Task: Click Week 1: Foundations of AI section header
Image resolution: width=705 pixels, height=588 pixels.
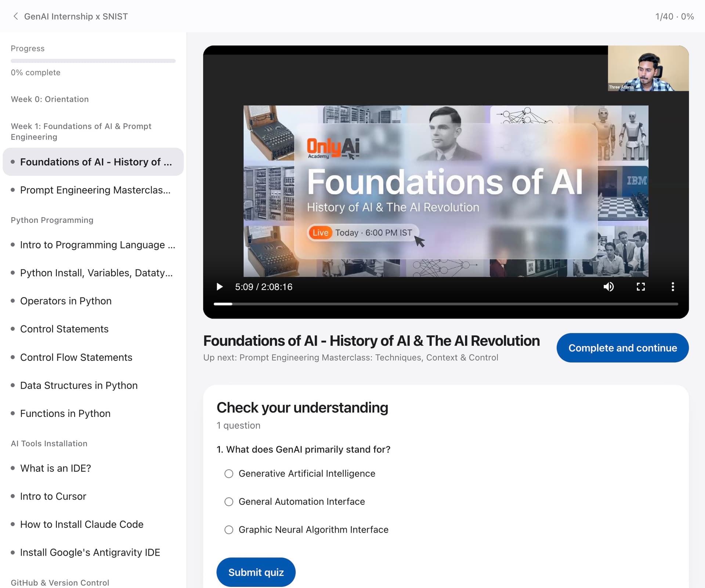Action: point(81,131)
